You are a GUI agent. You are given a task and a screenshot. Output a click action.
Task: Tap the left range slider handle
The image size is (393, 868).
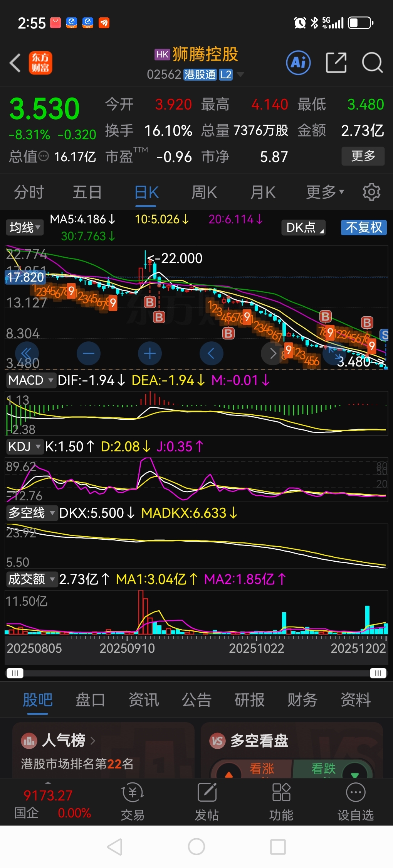[15, 673]
